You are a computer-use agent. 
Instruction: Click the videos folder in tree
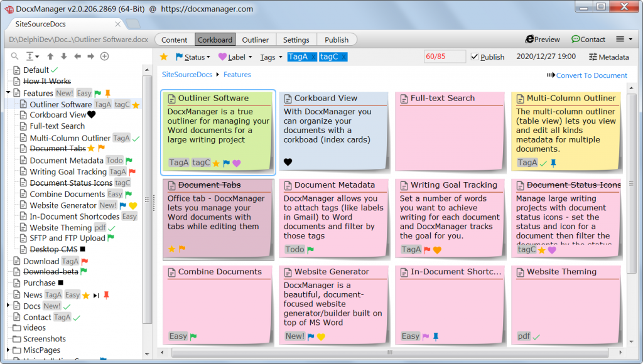click(x=29, y=328)
